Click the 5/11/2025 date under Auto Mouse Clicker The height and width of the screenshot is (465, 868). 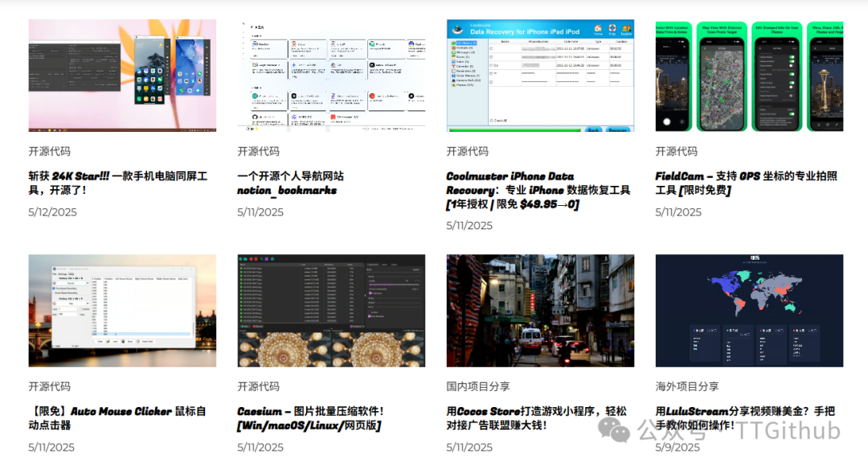tap(51, 446)
